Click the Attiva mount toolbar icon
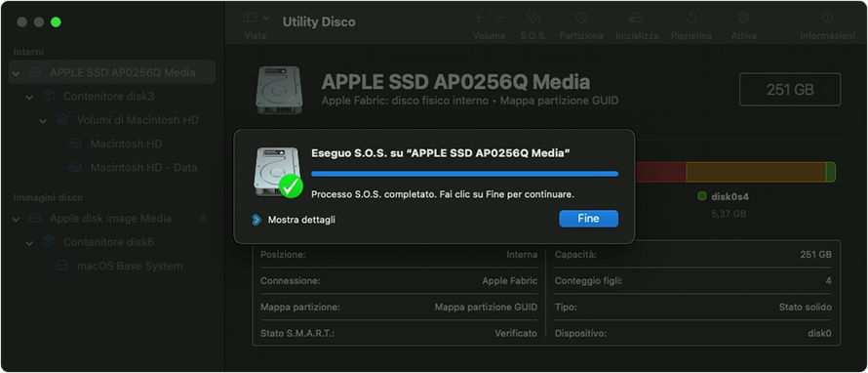Viewport: 868px width, 373px height. 743,18
